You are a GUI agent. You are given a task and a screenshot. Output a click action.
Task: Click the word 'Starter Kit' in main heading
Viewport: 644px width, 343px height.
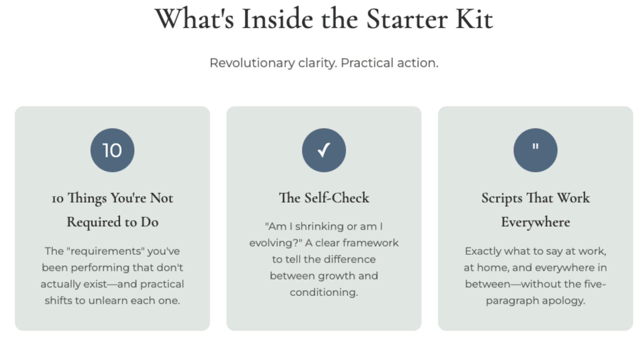(430, 19)
